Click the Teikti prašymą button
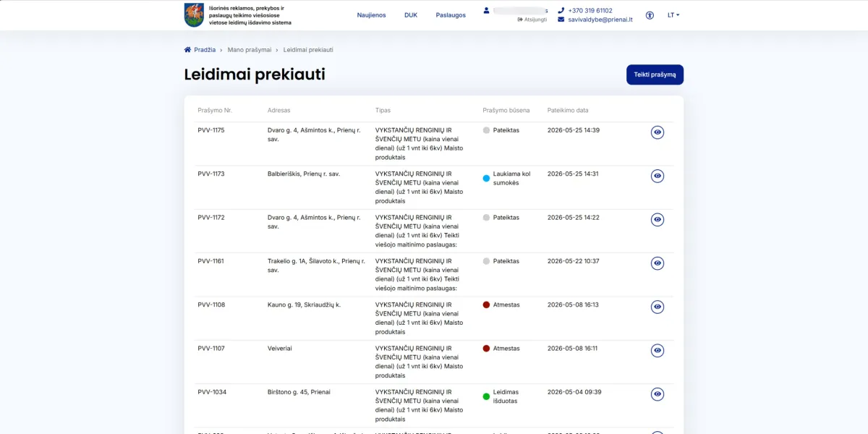This screenshot has height=434, width=868. 655,75
